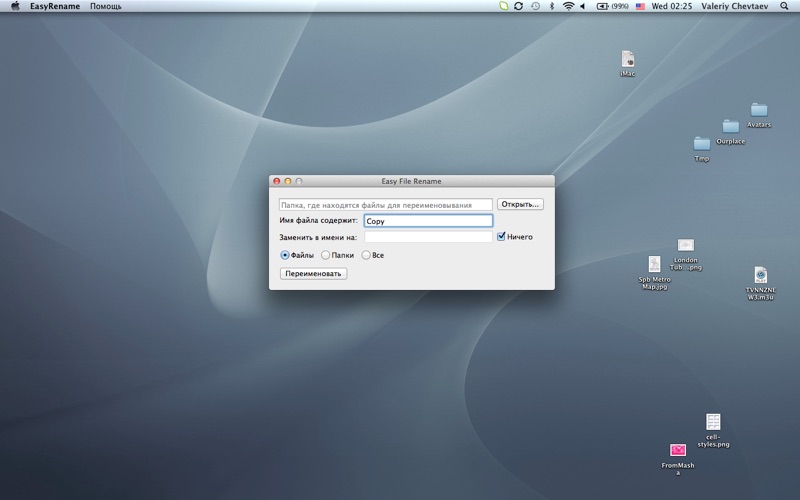Click the Easy File Rename title bar

pos(411,181)
